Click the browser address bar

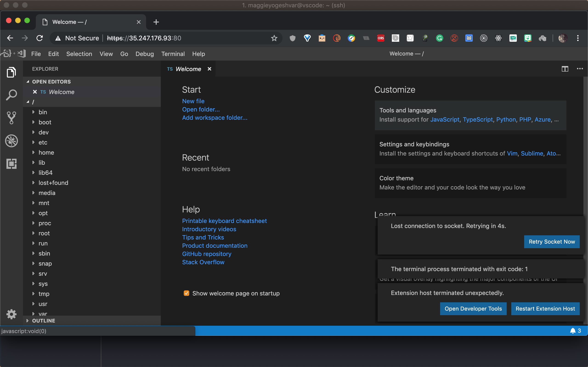point(185,38)
